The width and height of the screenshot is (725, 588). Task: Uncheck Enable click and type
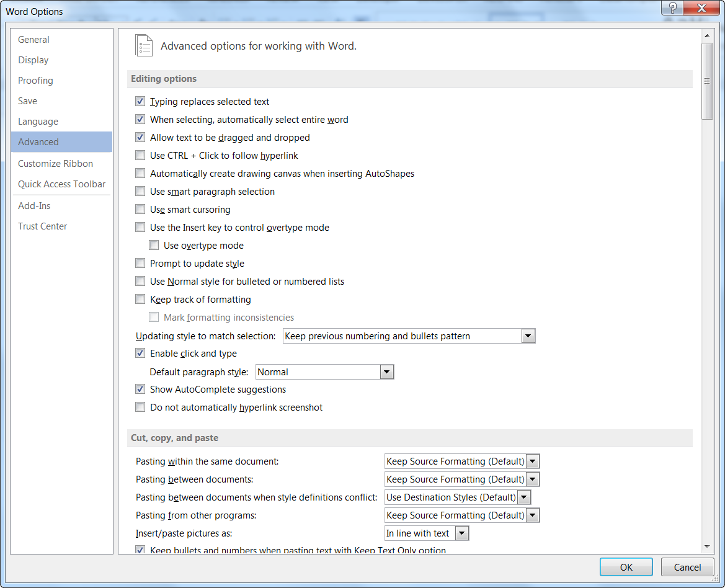pos(140,353)
